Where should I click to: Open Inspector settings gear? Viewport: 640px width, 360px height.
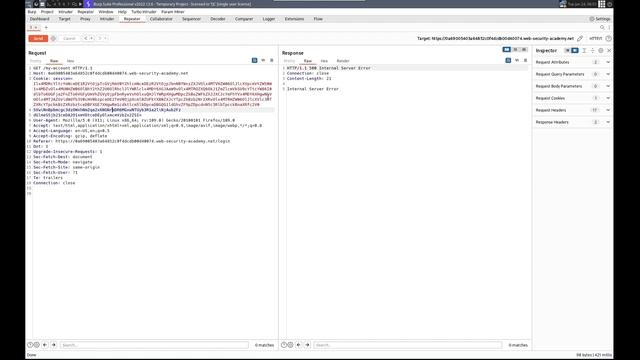(600, 51)
